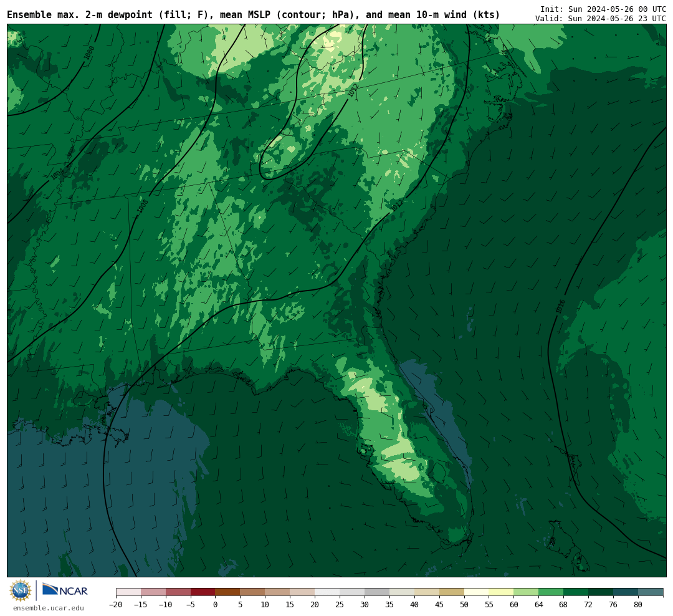Select the tan 45 to 50 swatch

point(452,592)
